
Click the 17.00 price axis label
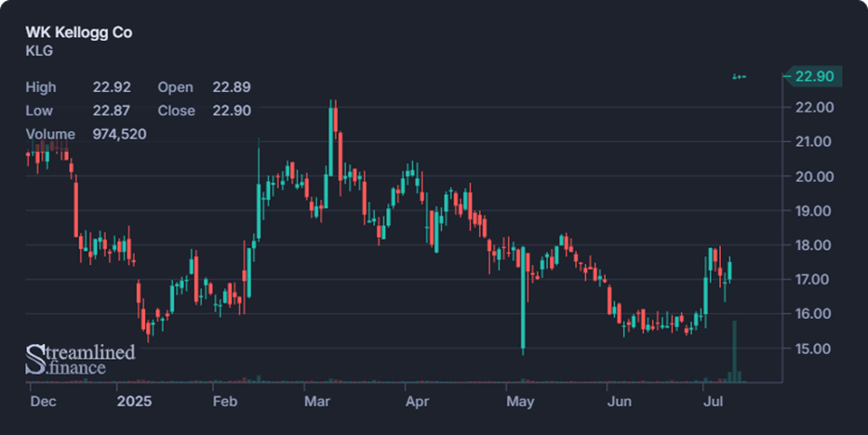click(814, 279)
